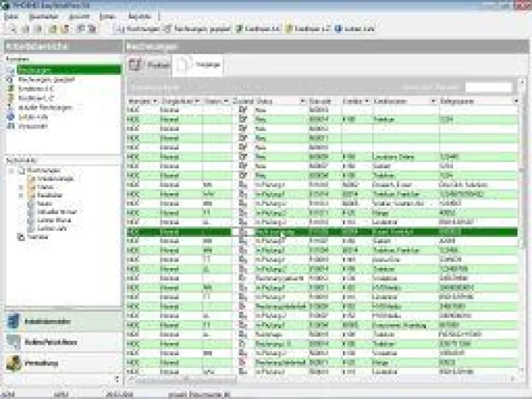Open the Mandant column filter dropdown
532x399 pixels.
click(154, 101)
